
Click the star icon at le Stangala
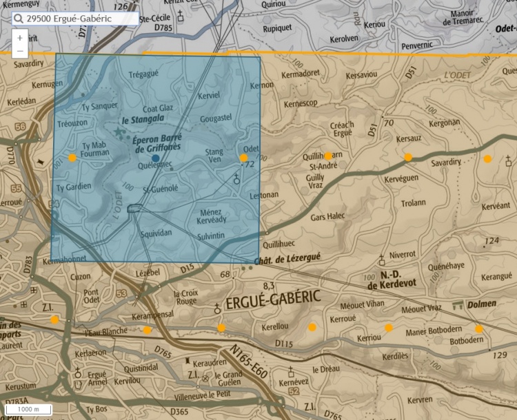(x=119, y=131)
